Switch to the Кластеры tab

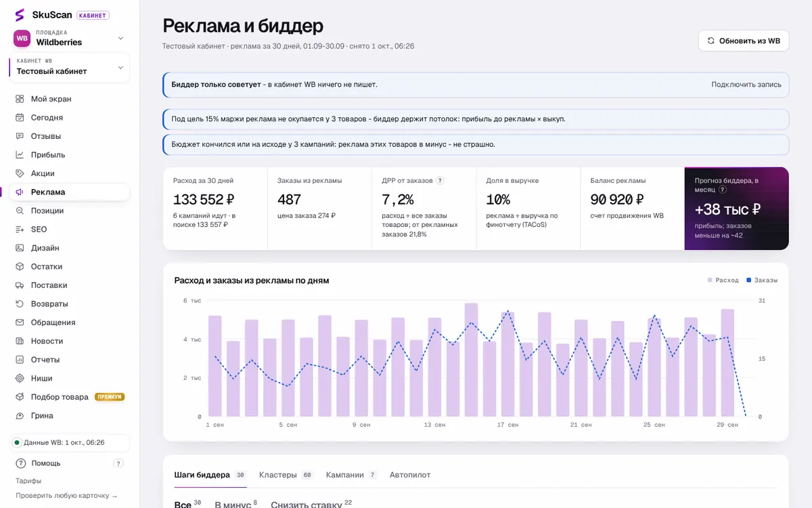286,475
